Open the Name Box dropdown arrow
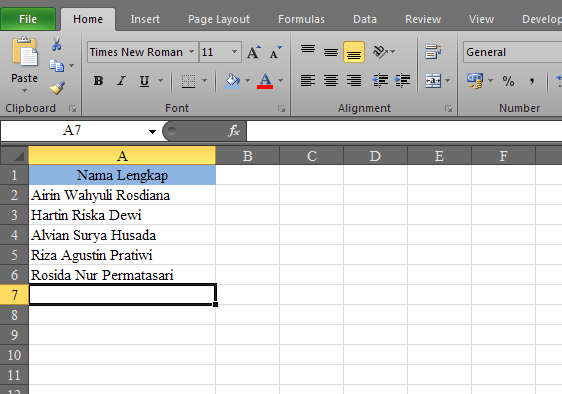 [x=152, y=132]
